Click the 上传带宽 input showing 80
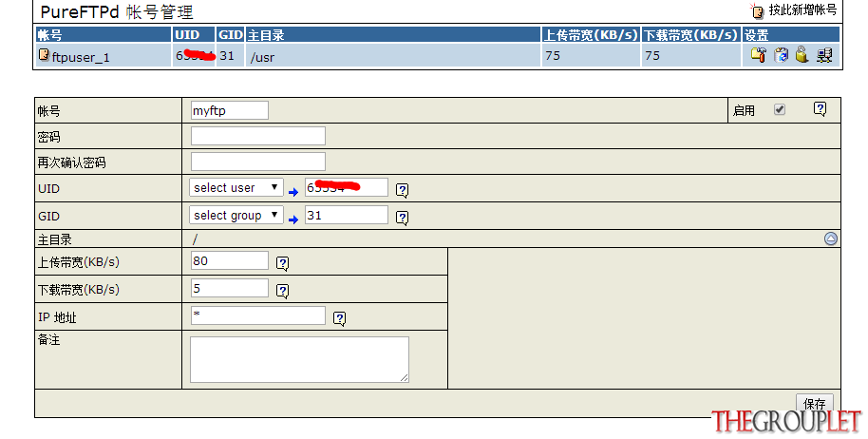 (x=230, y=260)
